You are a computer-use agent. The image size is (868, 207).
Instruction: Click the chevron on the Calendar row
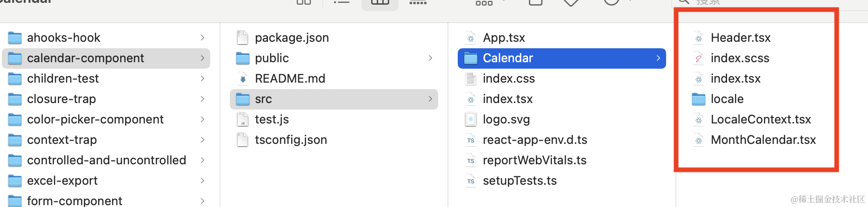click(658, 58)
